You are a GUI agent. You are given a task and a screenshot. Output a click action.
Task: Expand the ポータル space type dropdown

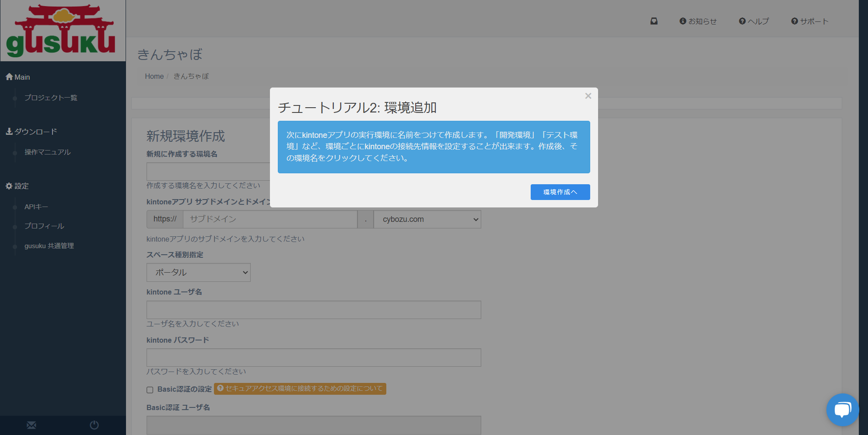198,272
